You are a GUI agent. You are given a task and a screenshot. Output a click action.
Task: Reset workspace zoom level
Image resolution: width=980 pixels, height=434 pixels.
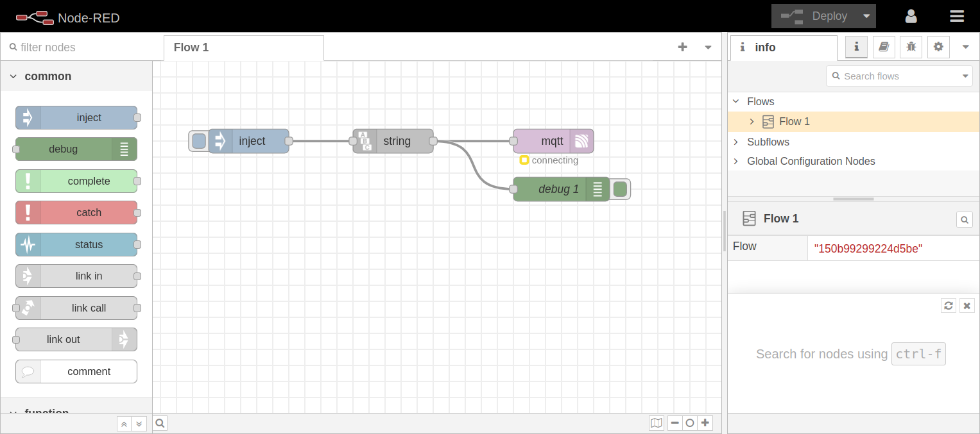point(690,423)
